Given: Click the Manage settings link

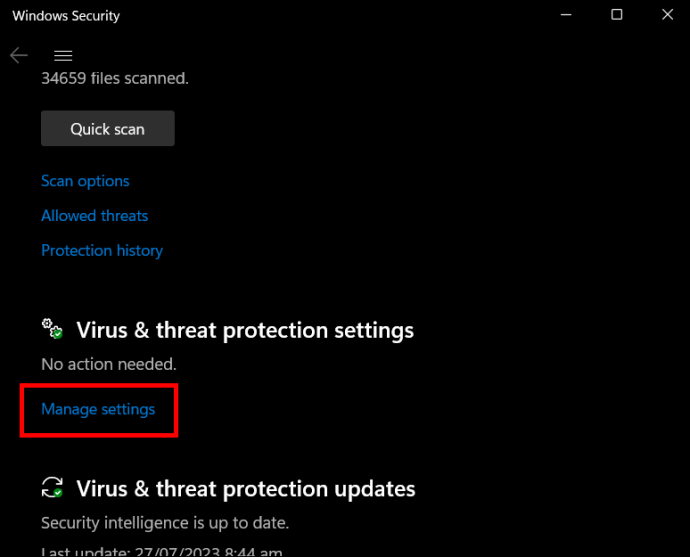Looking at the screenshot, I should (x=98, y=409).
